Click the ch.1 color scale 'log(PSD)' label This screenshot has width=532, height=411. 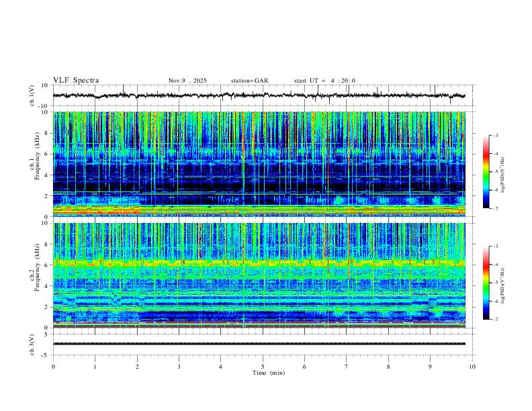pyautogui.click(x=502, y=175)
